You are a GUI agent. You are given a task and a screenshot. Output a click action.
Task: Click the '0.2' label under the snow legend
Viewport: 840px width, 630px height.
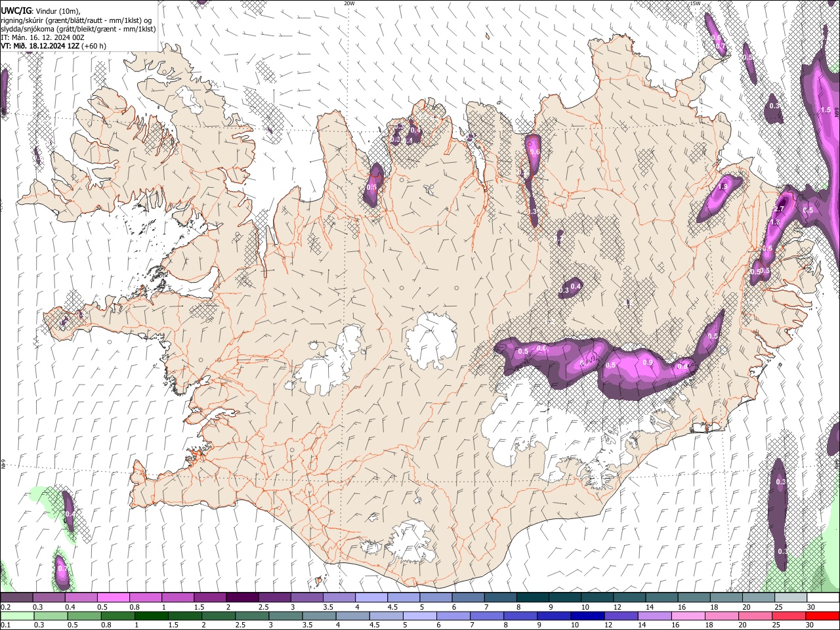(5, 607)
